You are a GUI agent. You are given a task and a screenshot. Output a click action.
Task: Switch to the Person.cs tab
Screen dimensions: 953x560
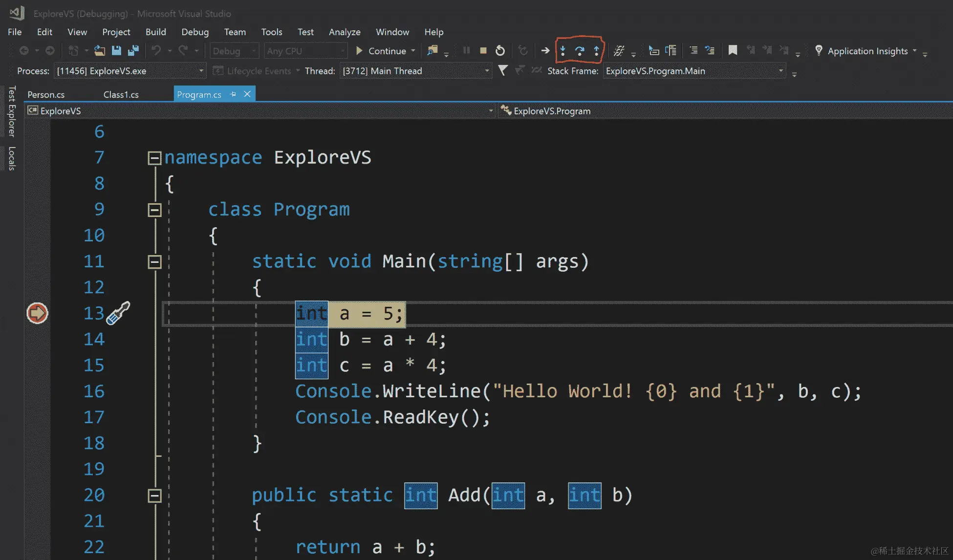46,94
